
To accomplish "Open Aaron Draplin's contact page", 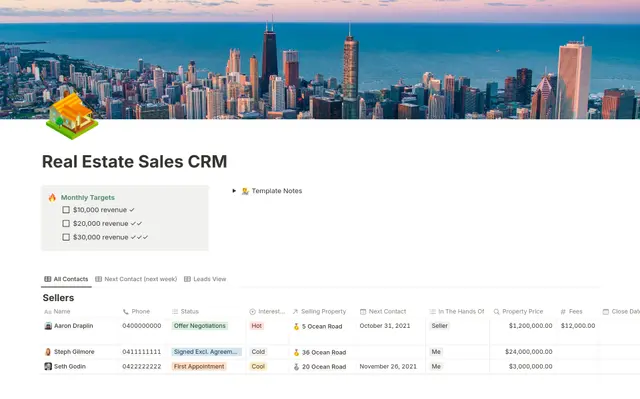I will [x=73, y=326].
